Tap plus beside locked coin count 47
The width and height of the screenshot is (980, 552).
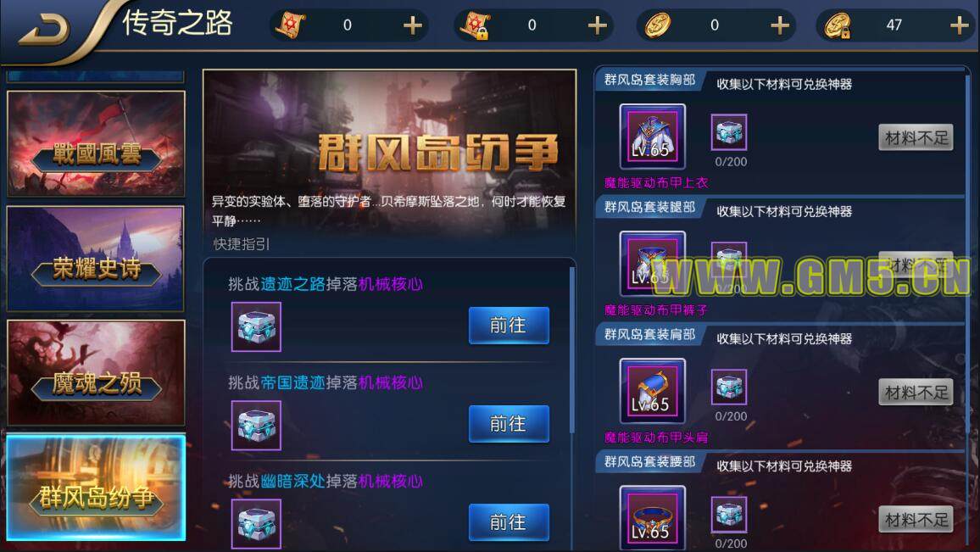tap(959, 25)
